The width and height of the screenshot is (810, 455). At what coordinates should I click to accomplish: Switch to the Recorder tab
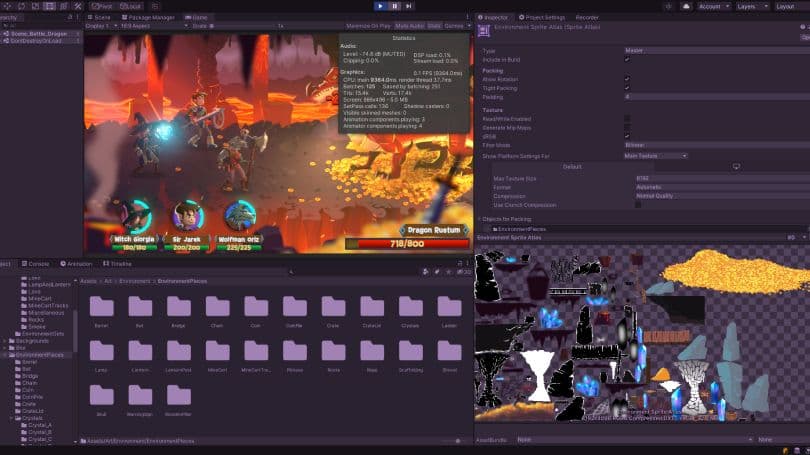(587, 18)
